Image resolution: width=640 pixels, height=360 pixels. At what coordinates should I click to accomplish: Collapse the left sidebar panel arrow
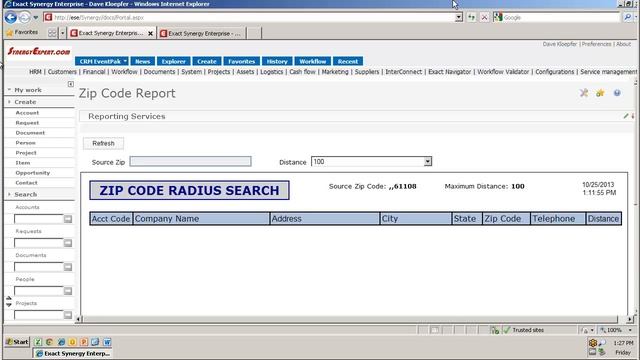tap(71, 84)
